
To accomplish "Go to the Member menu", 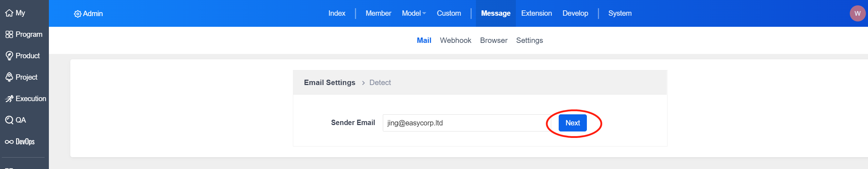I will (378, 13).
